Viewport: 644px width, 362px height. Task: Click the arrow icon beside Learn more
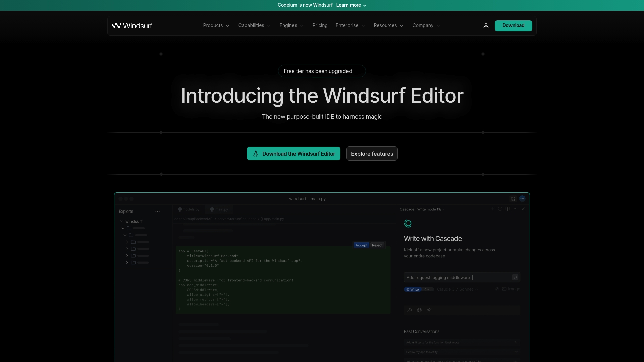(365, 5)
